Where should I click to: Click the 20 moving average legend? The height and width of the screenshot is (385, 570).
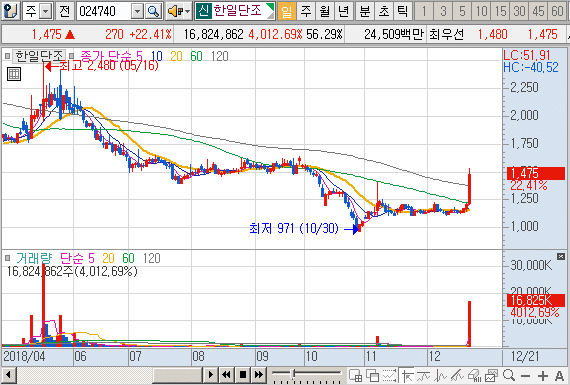[176, 56]
